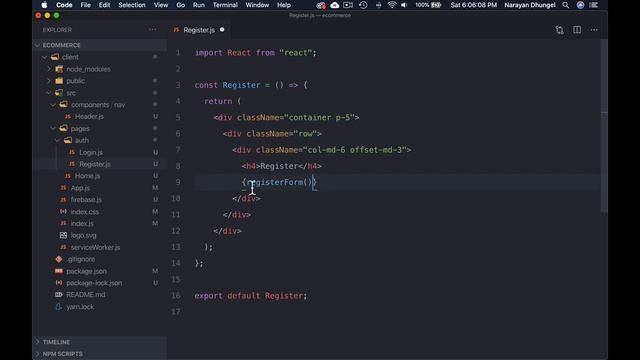The height and width of the screenshot is (360, 640).
Task: Open serviceWorker.js in the file tree
Action: (95, 247)
